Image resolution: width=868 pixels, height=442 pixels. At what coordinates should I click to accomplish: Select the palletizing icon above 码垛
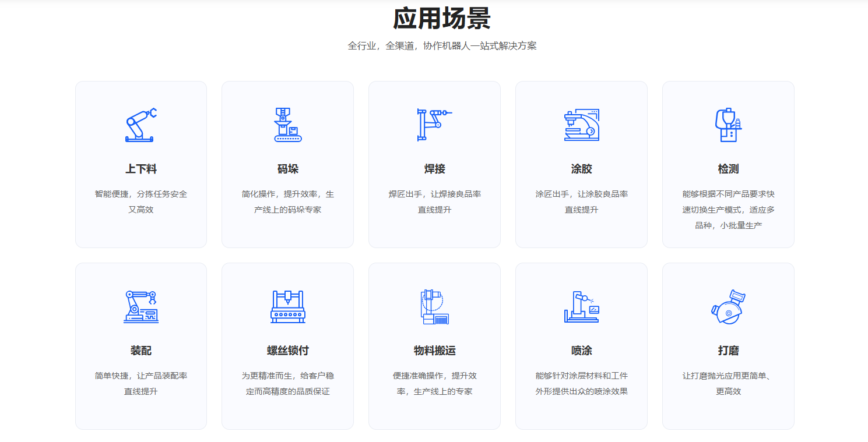click(288, 125)
